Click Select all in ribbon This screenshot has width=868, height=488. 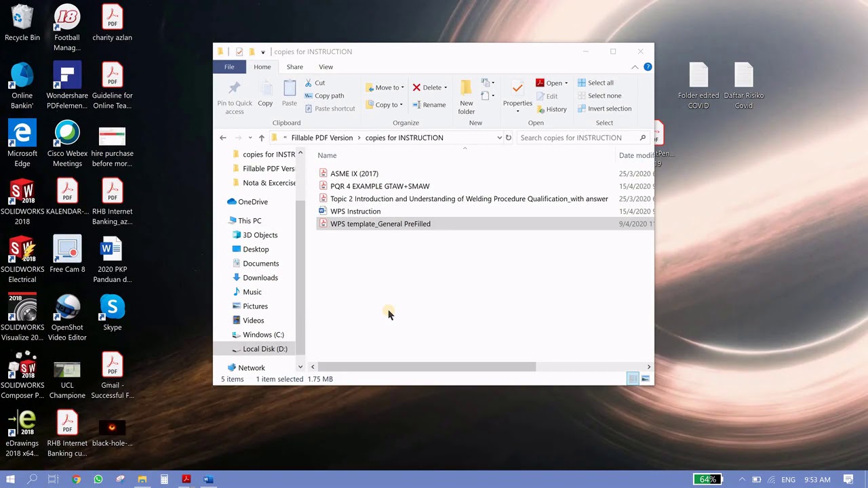point(595,83)
